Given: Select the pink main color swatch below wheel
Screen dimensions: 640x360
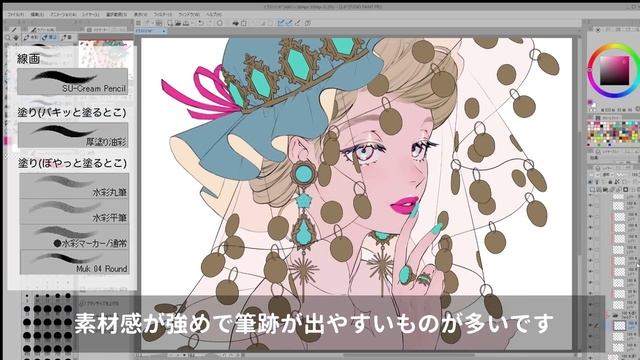Looking at the screenshot, I should pos(590,102).
